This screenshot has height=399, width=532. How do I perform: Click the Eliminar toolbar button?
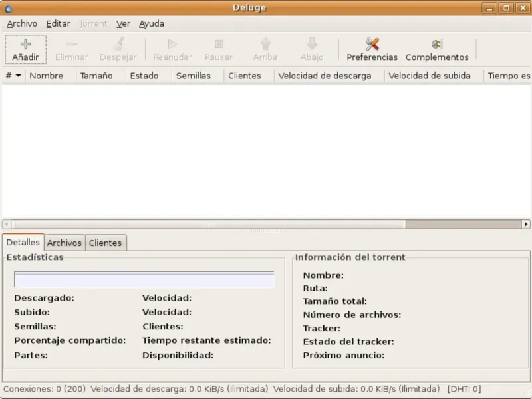point(72,49)
